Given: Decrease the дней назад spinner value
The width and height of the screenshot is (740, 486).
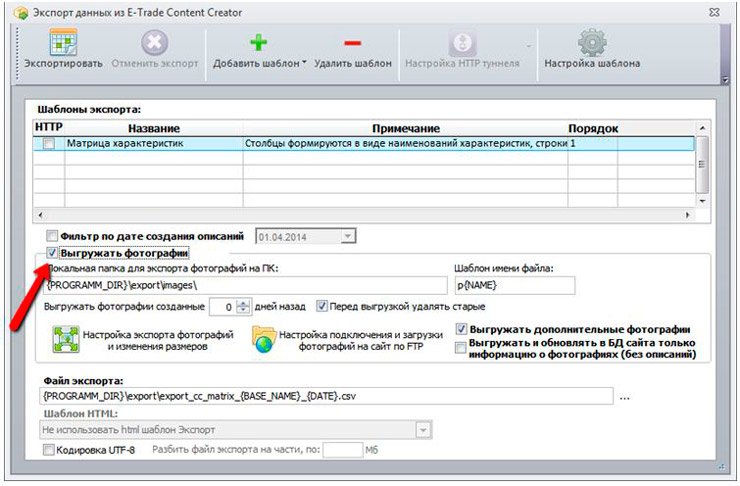Looking at the screenshot, I should pos(243,310).
